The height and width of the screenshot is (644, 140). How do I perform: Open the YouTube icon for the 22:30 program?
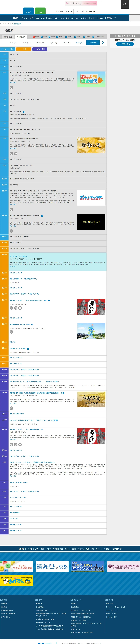tap(20, 444)
